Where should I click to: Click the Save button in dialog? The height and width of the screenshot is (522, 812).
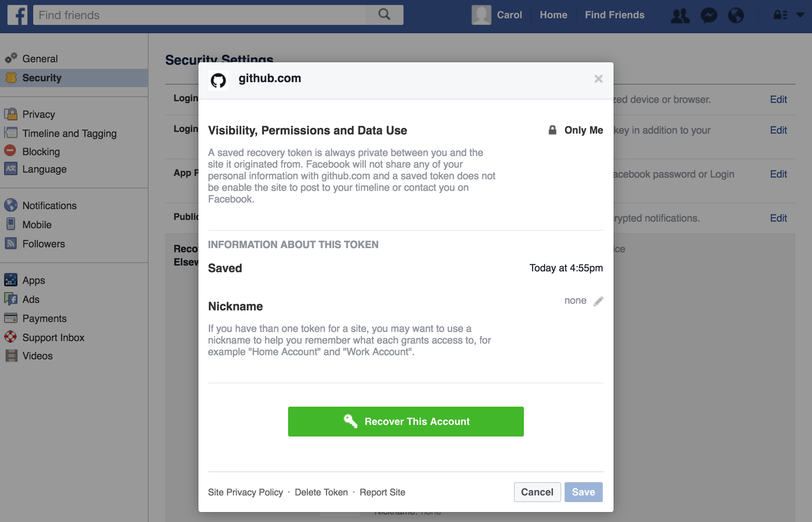[584, 492]
